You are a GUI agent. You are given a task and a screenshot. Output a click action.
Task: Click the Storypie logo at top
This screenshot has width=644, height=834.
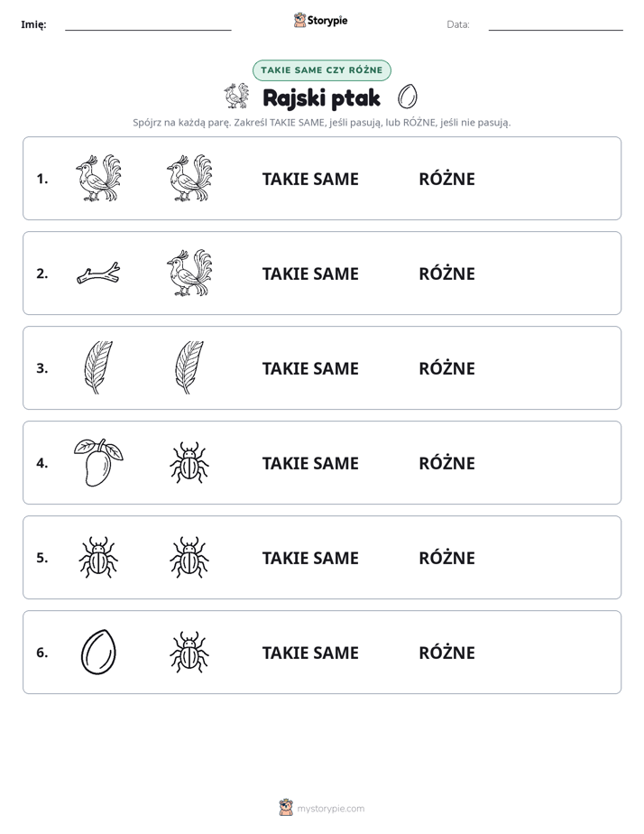320,20
